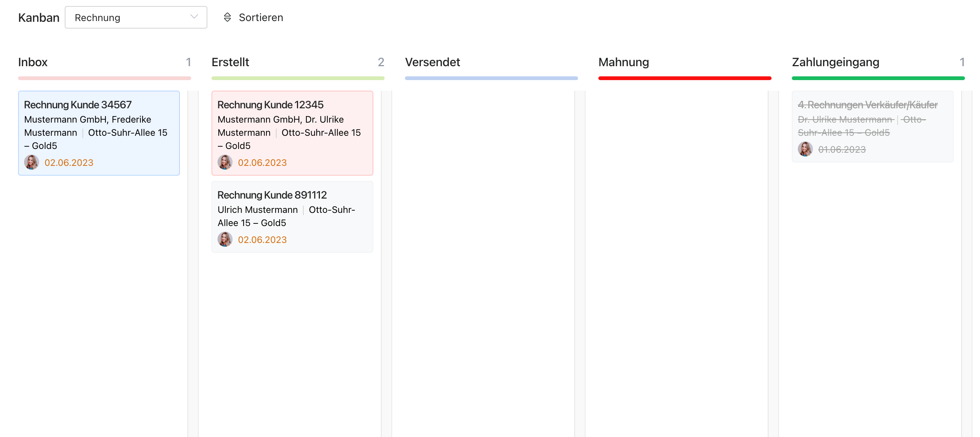Viewport: 980px width, 437px height.
Task: Click avatar on Rechnung Kunde 12345 card
Action: click(225, 162)
